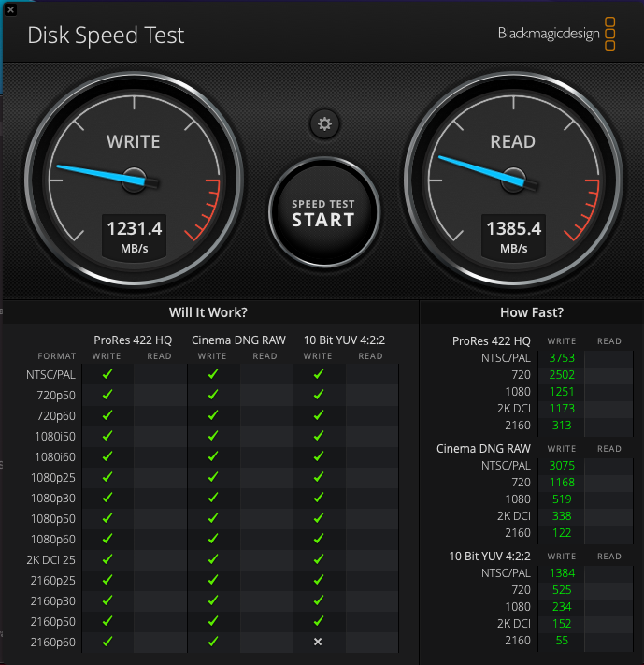Click the 10 Bit YUV 720 value 525
This screenshot has height=665, width=644.
coord(562,590)
